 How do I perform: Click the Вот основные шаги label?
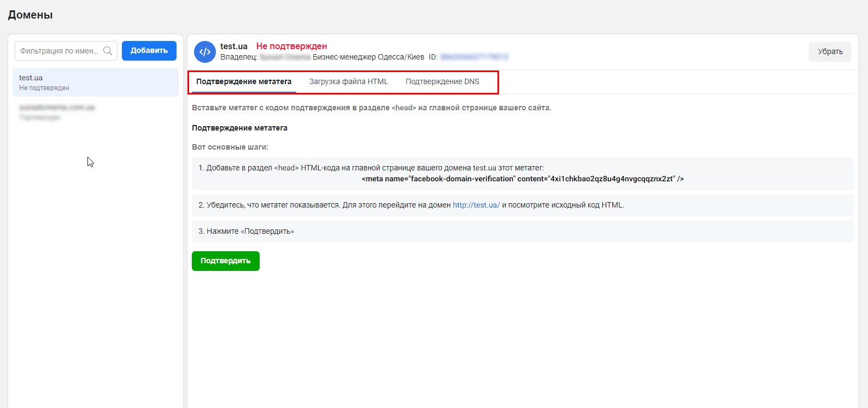230,147
